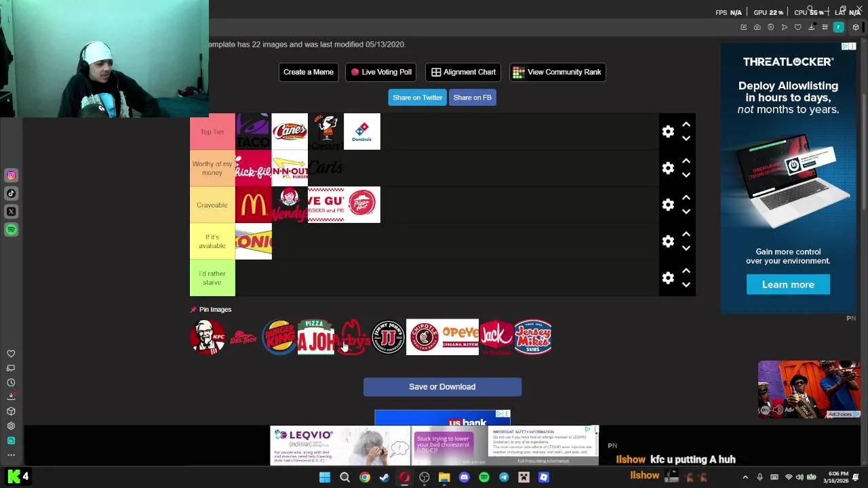Select the Arby's logo image

(x=352, y=337)
